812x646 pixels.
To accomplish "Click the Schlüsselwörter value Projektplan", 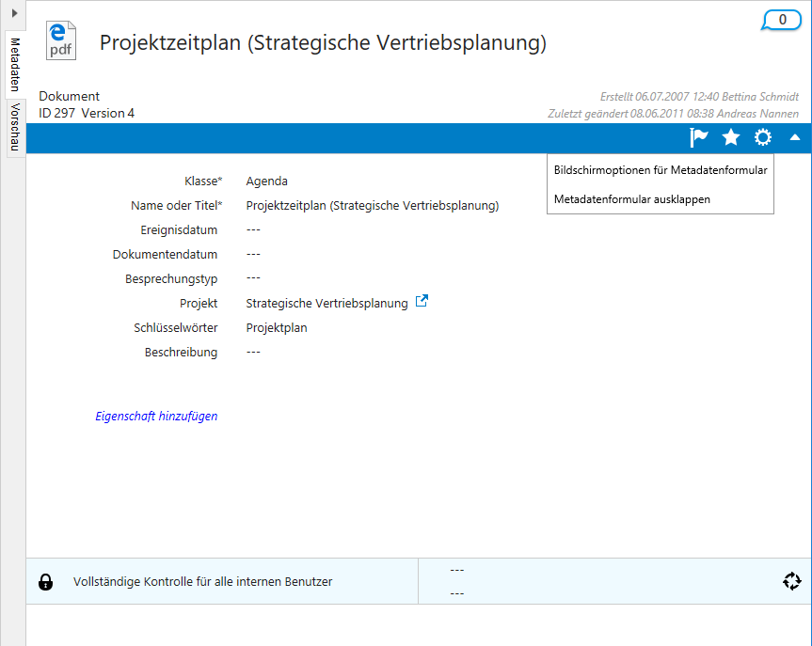I will [277, 328].
